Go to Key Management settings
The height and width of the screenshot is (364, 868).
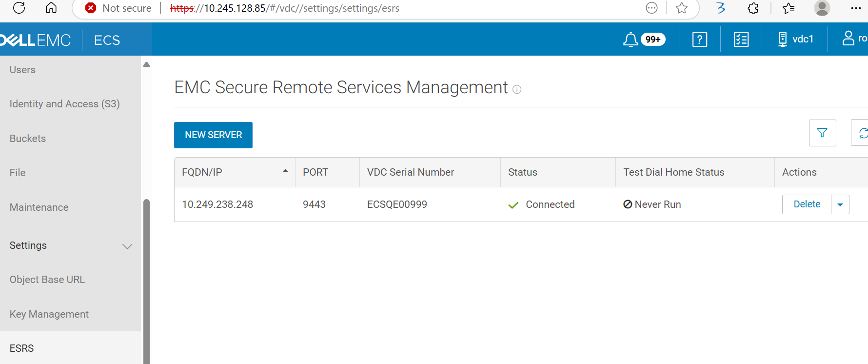click(x=49, y=314)
